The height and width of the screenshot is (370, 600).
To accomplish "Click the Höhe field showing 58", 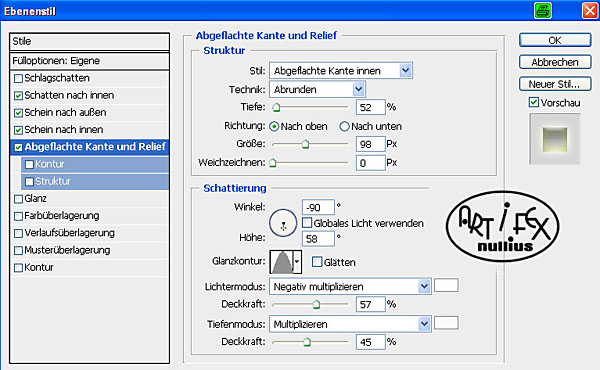I will coord(318,239).
